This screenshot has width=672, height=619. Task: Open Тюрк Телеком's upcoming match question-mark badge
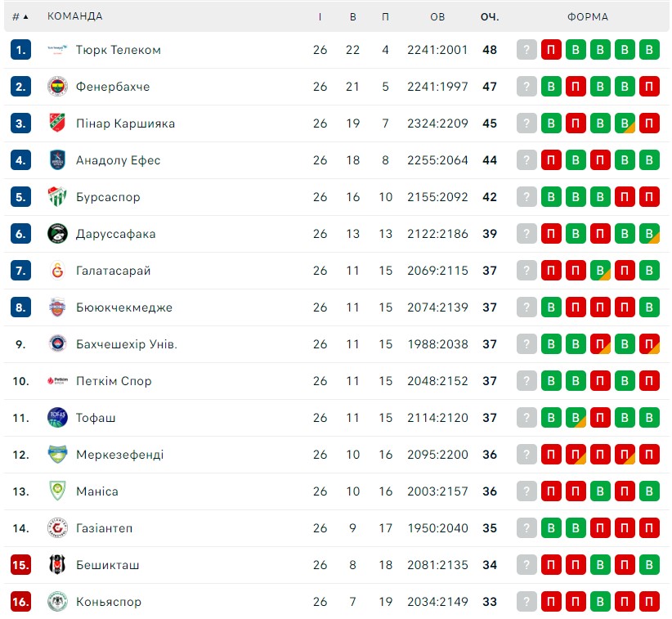tap(526, 50)
